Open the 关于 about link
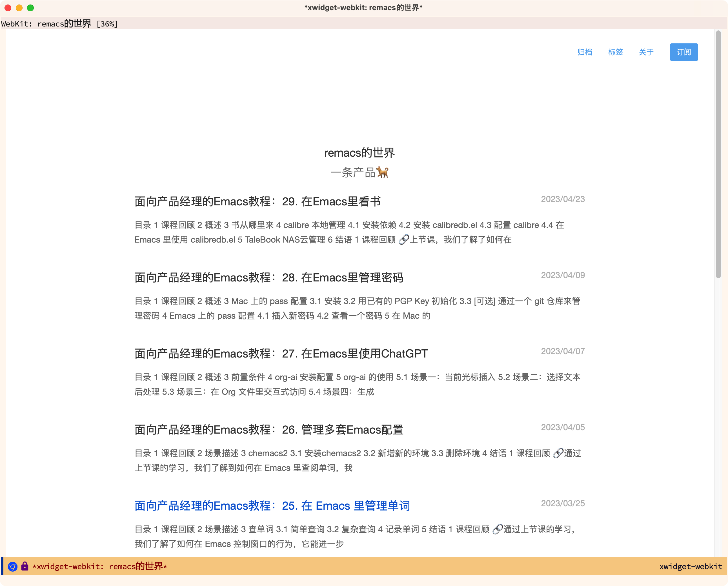 [x=646, y=52]
